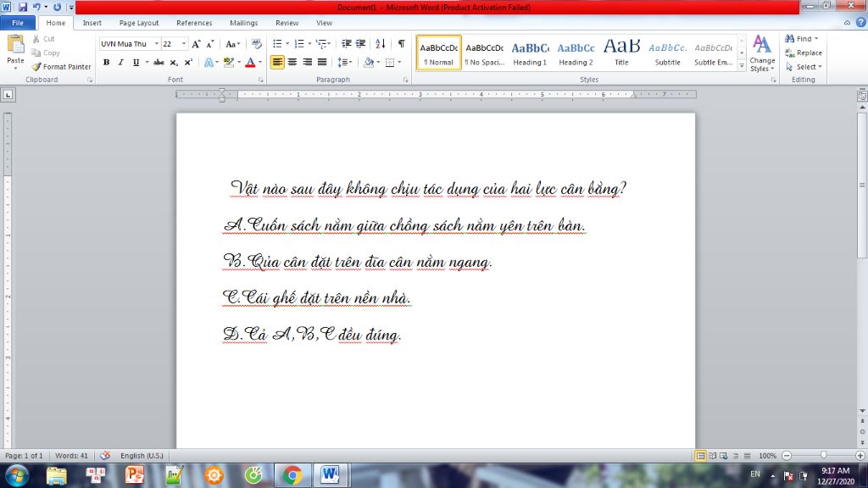868x488 pixels.
Task: Switch to the Insert tab
Action: 92,23
